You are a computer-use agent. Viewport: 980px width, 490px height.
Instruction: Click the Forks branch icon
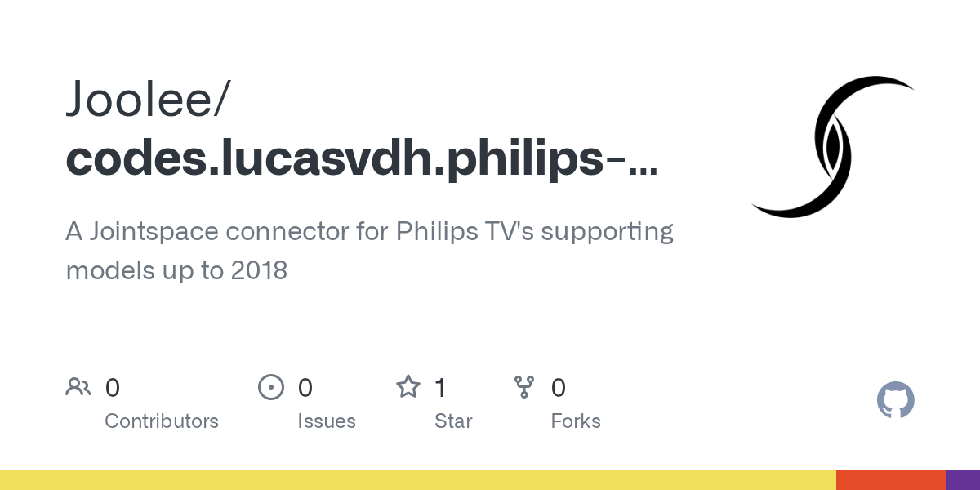(x=523, y=387)
